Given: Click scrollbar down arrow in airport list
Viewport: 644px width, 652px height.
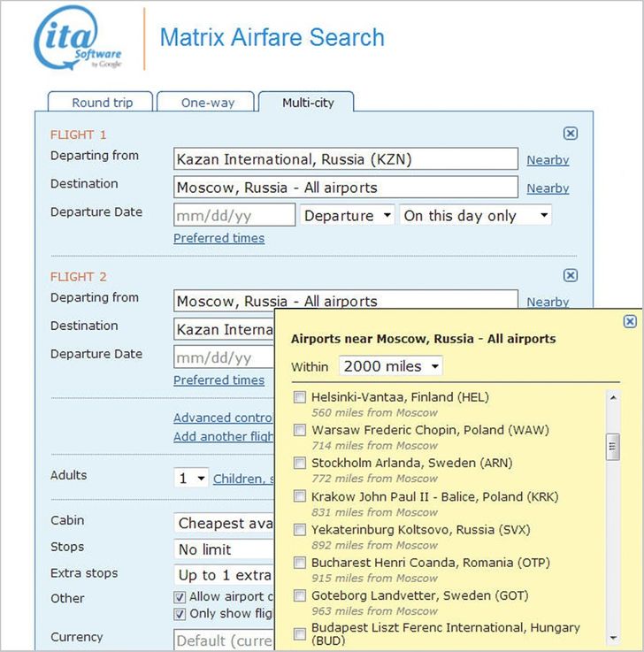Looking at the screenshot, I should click(612, 637).
